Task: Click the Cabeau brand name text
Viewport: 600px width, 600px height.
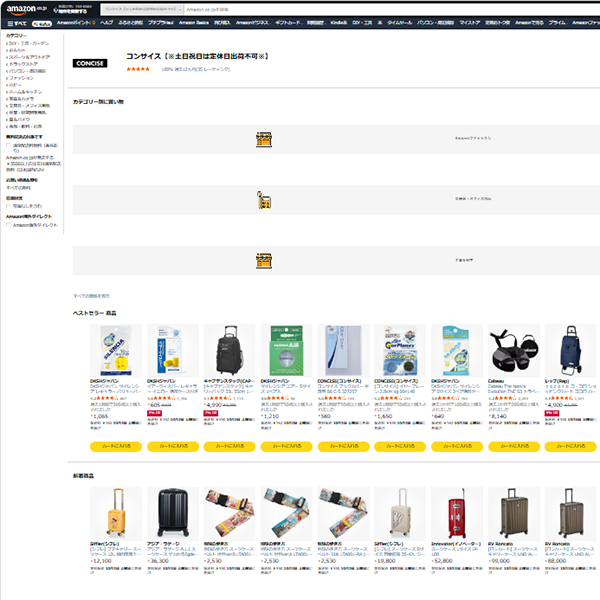Action: pos(496,381)
